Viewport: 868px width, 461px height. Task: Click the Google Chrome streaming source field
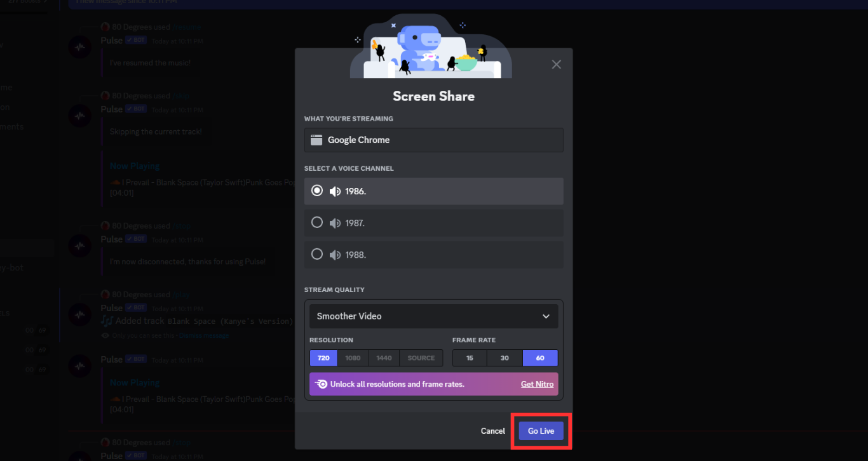click(x=433, y=140)
